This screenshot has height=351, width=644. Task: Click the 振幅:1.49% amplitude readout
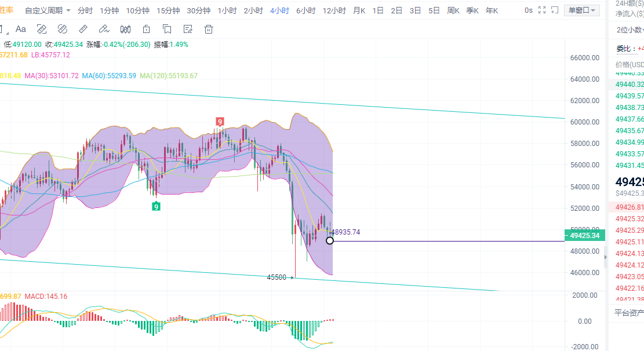point(171,45)
